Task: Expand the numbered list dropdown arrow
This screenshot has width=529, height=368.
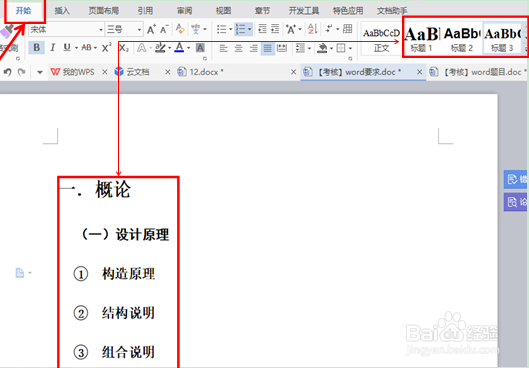Action: (x=250, y=30)
